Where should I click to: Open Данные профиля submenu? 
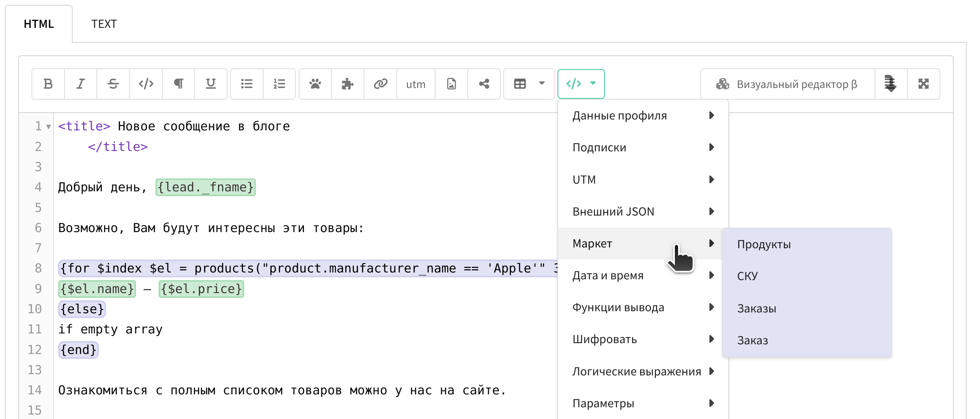click(x=643, y=115)
